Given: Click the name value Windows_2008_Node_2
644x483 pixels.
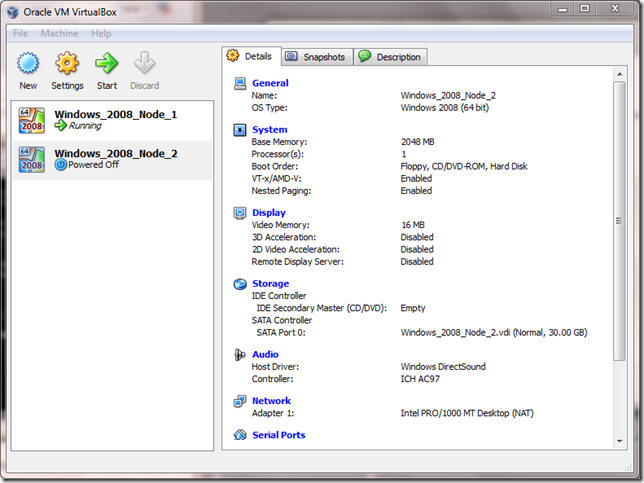Looking at the screenshot, I should click(x=448, y=96).
